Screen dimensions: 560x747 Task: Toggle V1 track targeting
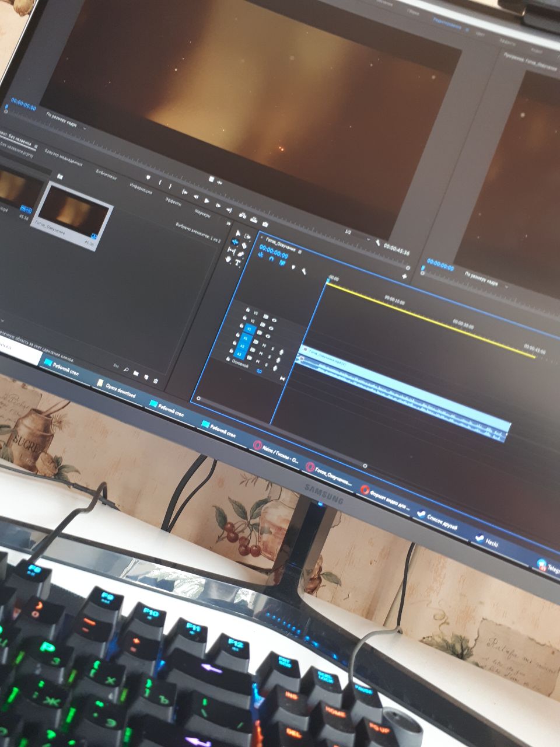pyautogui.click(x=250, y=329)
